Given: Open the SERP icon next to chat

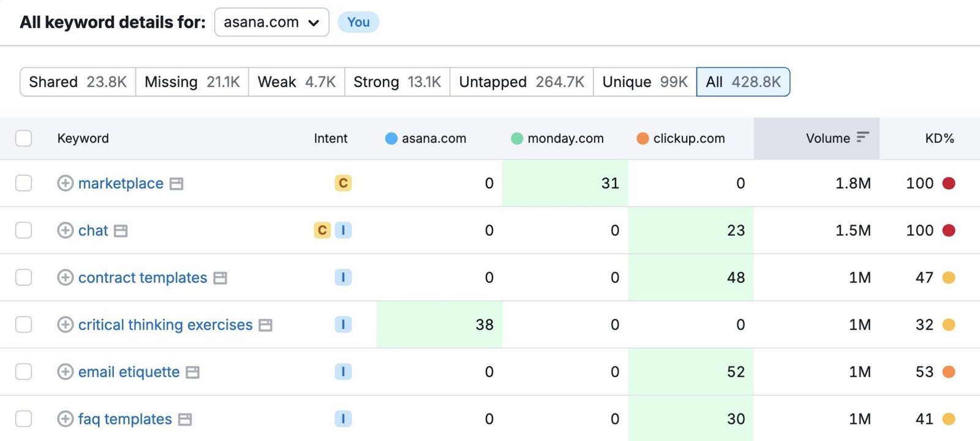Looking at the screenshot, I should (x=121, y=231).
